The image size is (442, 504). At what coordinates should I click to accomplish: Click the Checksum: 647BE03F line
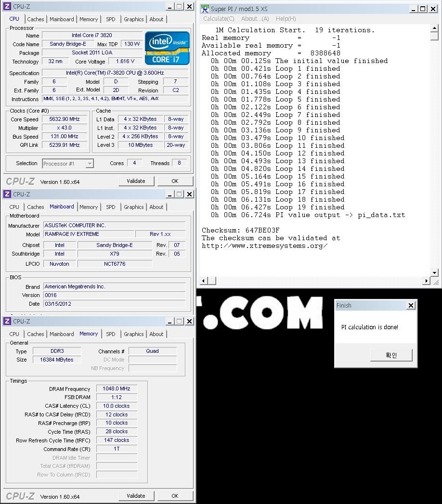(240, 230)
